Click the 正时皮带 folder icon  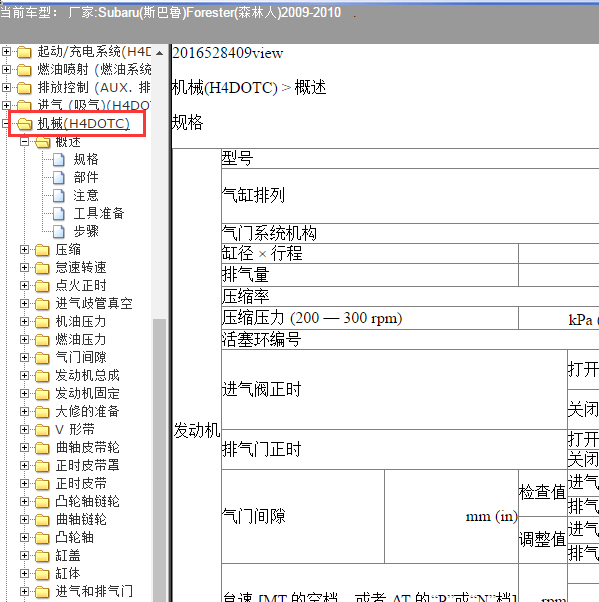click(42, 484)
